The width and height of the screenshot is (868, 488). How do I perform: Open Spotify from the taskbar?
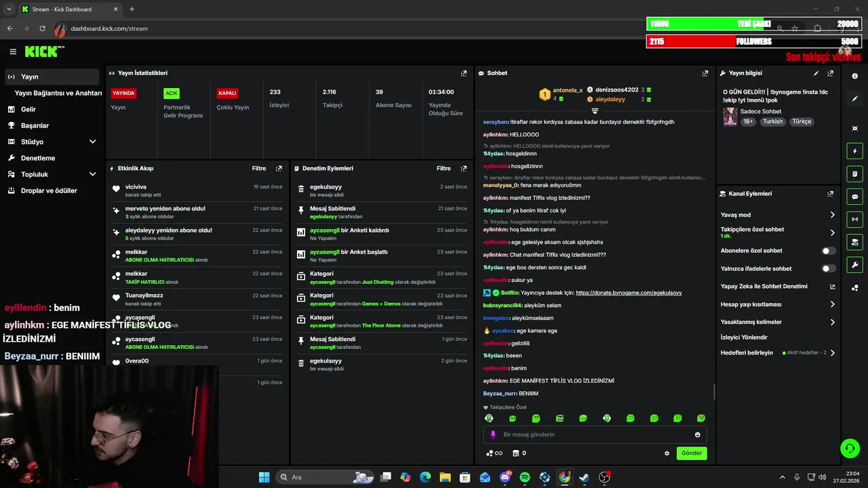coord(525,477)
